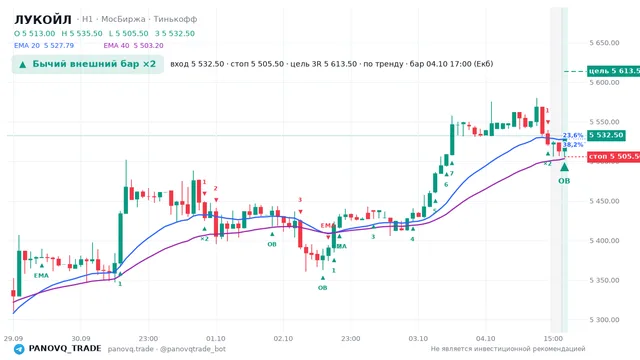Screen dimensions: 640x360
Task: Click the по тренду text
Action: pyautogui.click(x=383, y=64)
